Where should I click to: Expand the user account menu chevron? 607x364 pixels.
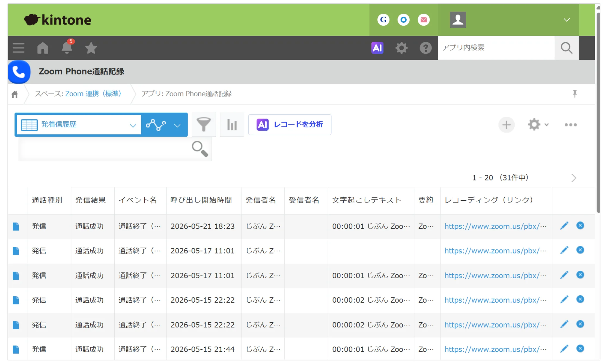(567, 20)
